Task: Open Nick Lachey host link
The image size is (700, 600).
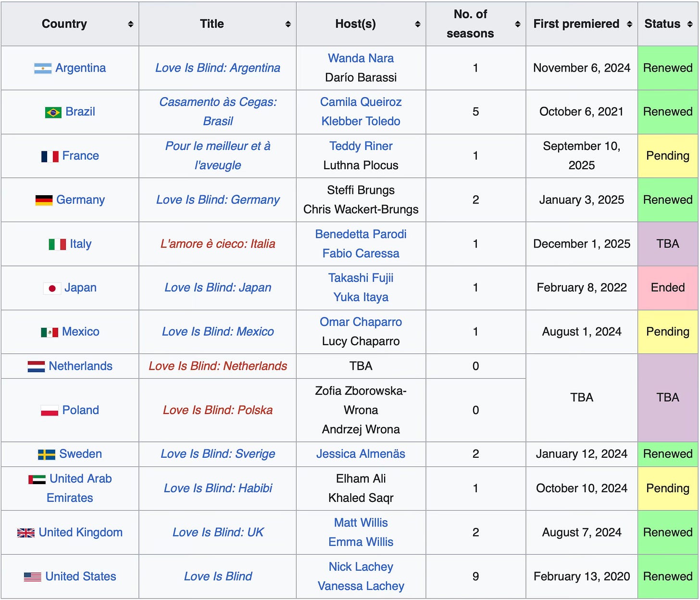Action: [361, 566]
